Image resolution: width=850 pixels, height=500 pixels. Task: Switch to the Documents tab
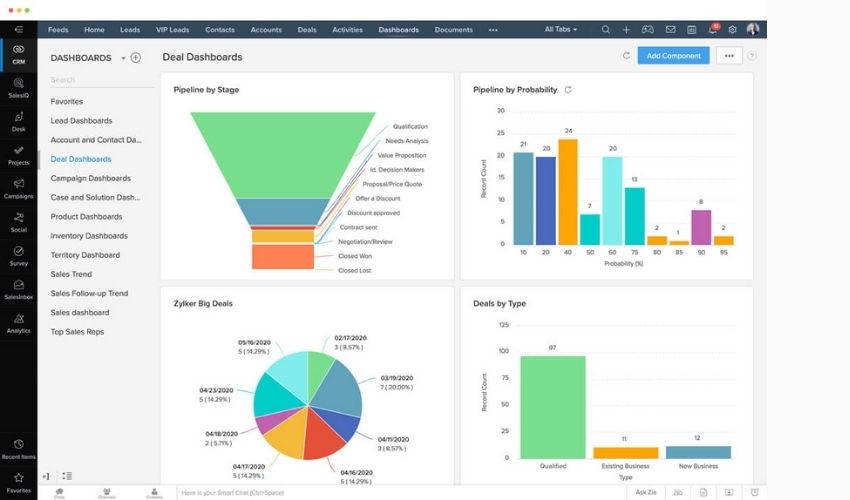[454, 30]
